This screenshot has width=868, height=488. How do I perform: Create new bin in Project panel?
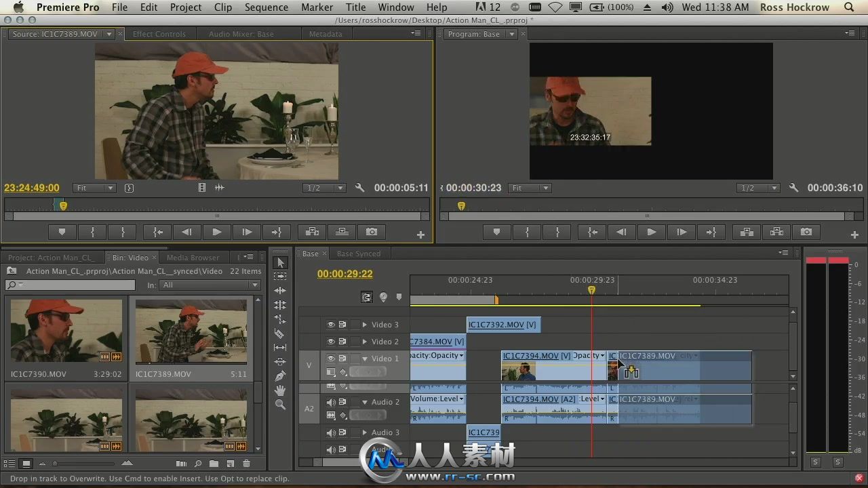coord(214,464)
